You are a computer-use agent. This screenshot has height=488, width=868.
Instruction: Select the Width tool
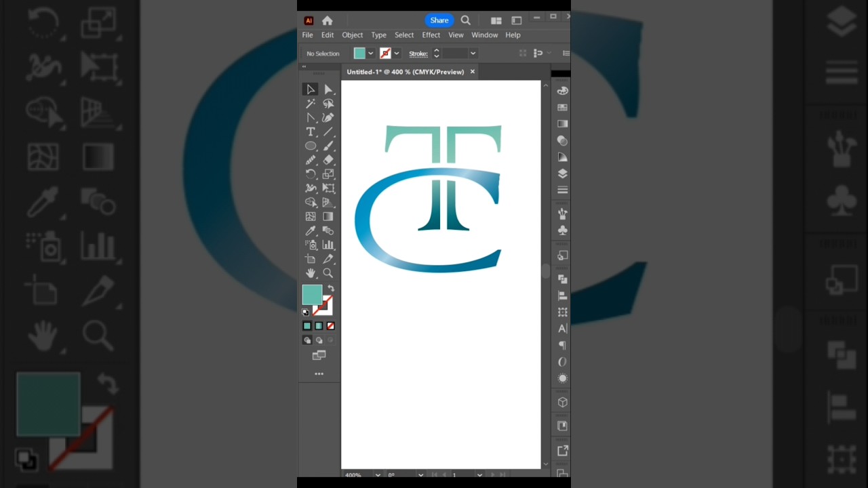click(x=311, y=188)
